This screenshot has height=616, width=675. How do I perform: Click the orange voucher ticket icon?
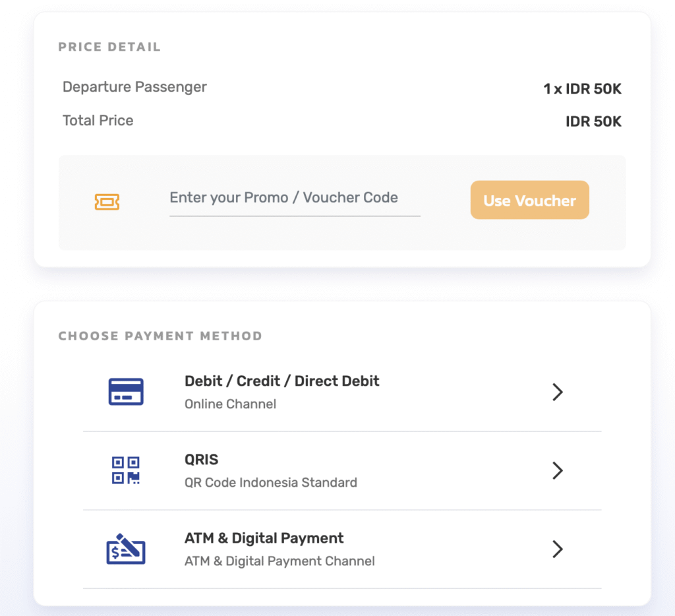(107, 202)
